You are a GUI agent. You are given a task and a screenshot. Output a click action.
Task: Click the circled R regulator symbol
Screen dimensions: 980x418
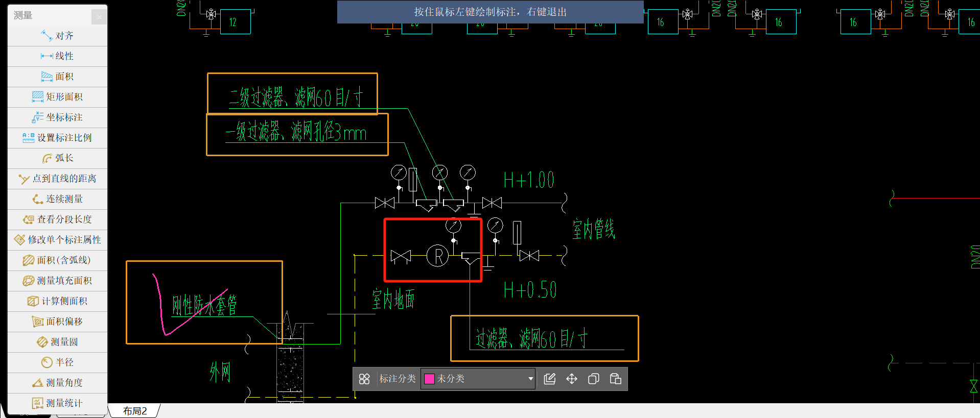438,256
